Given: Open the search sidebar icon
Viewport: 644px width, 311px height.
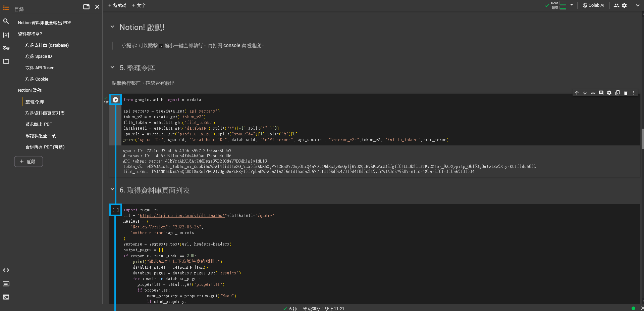Looking at the screenshot, I should point(6,21).
